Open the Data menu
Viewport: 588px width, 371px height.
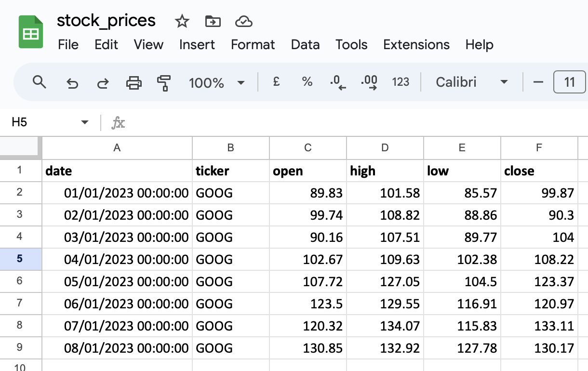305,45
